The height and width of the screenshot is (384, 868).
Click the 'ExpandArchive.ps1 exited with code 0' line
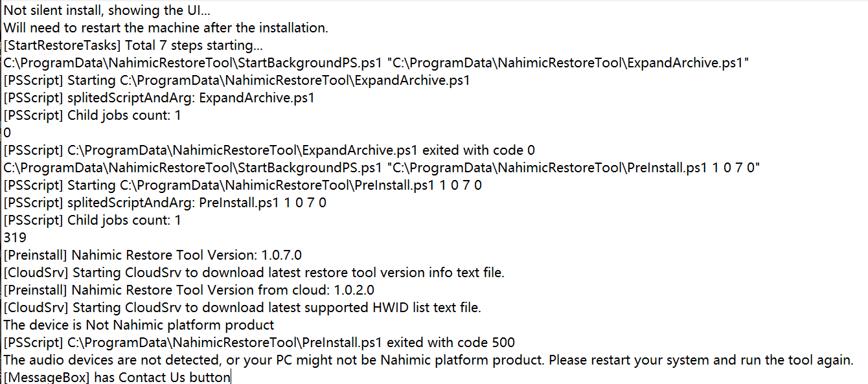[269, 150]
